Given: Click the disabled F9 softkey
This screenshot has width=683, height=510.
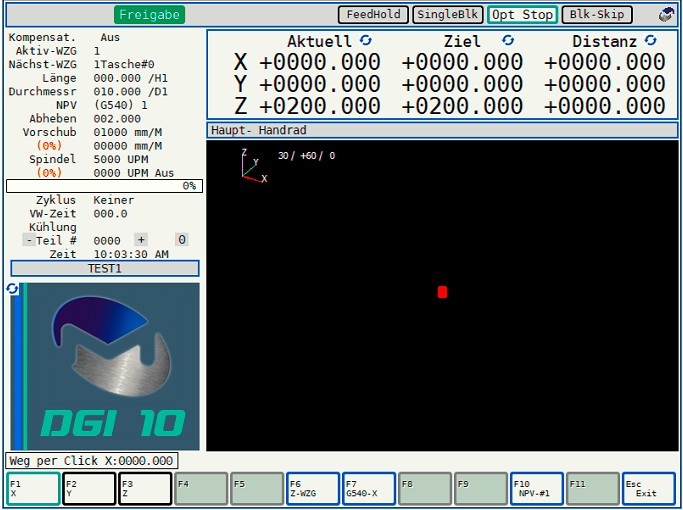Looking at the screenshot, I should (481, 489).
